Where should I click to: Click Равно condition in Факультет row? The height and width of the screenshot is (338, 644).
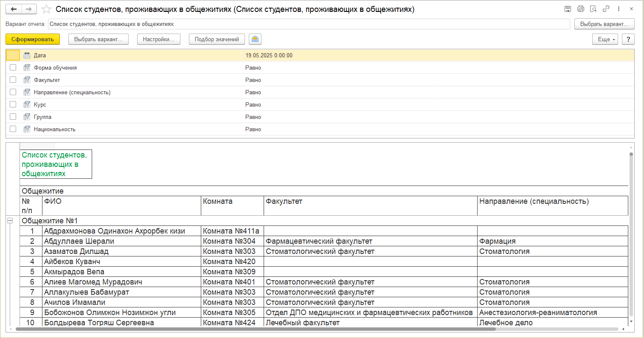(x=253, y=80)
